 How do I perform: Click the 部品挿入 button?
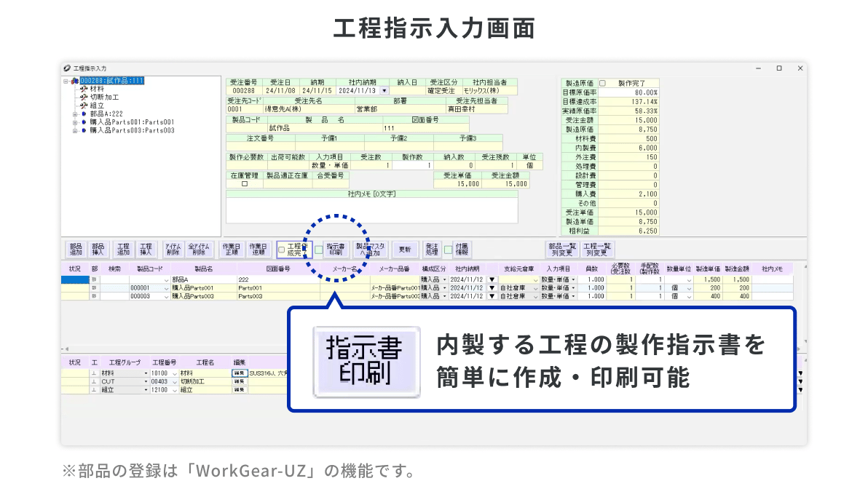[98, 250]
